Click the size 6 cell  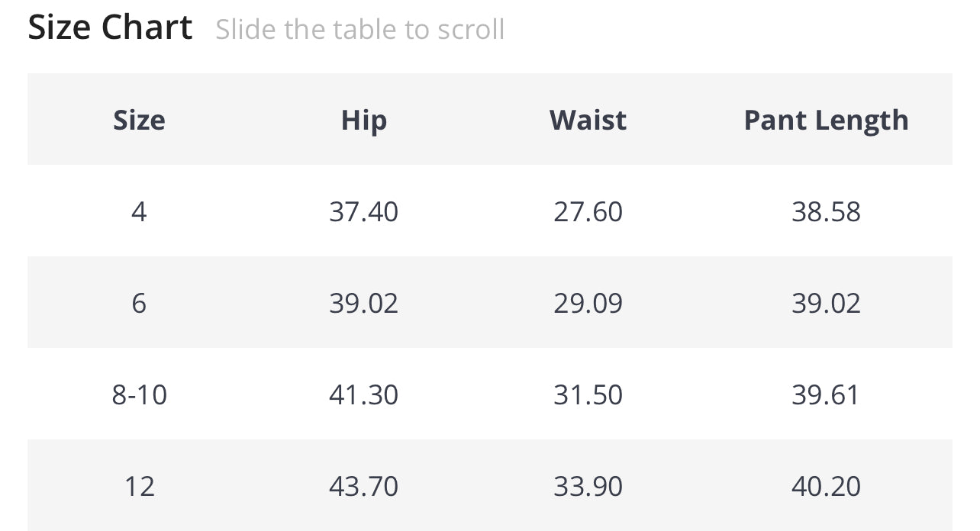(x=139, y=303)
